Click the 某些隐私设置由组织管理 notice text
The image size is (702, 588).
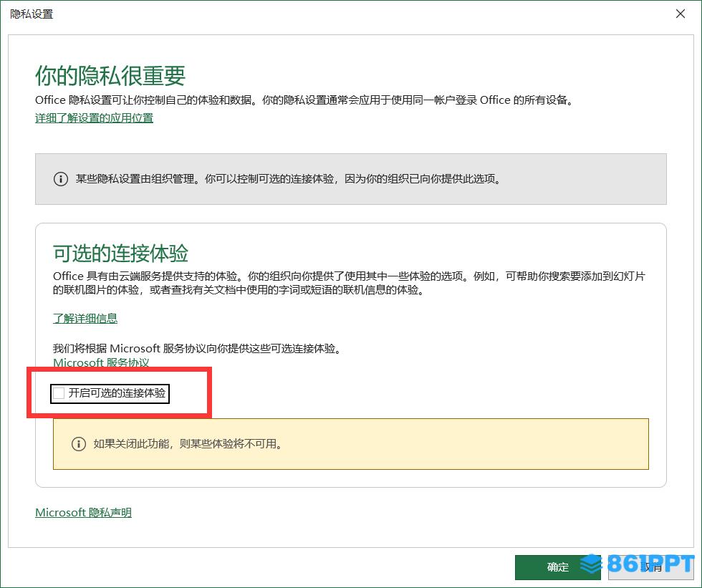[288, 179]
